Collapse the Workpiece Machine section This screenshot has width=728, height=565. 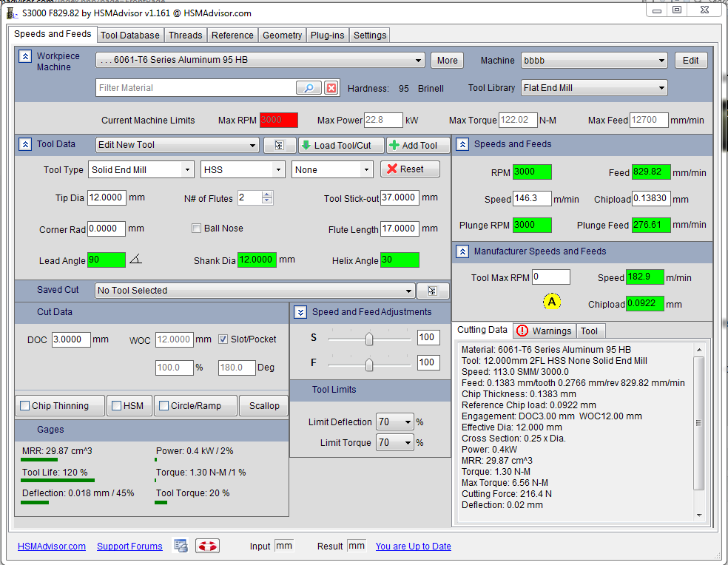[25, 56]
